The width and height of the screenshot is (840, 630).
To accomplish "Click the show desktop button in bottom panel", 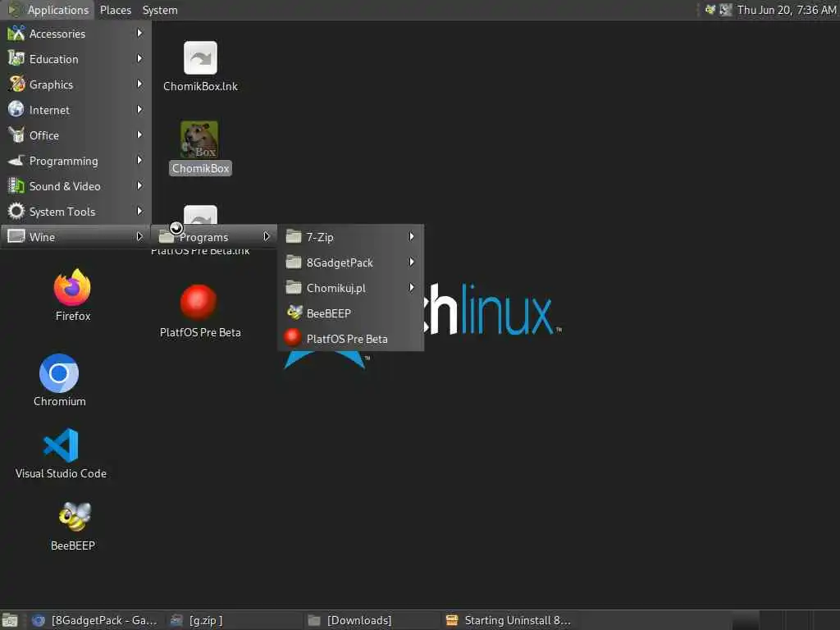I will (x=10, y=620).
